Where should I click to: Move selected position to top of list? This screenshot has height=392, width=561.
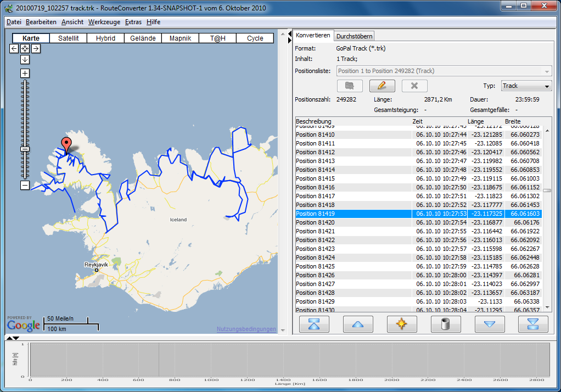point(314,324)
